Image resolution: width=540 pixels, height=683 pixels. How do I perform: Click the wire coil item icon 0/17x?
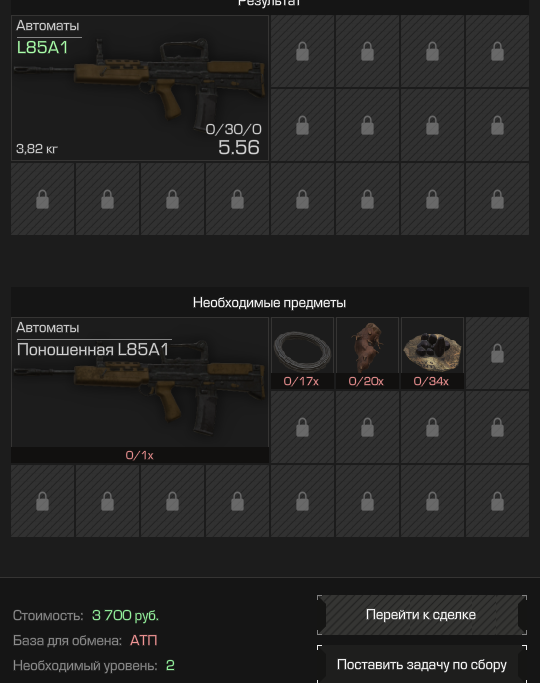pos(302,353)
